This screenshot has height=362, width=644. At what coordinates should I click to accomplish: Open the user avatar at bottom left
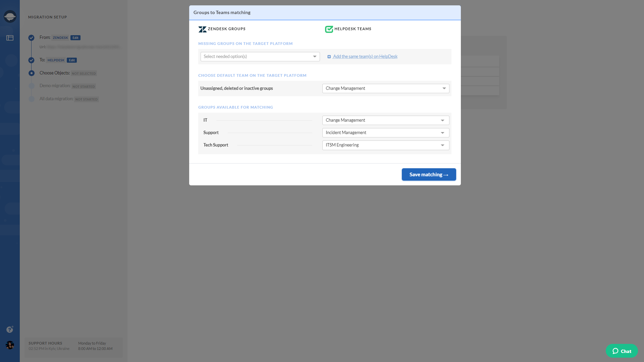point(10,346)
